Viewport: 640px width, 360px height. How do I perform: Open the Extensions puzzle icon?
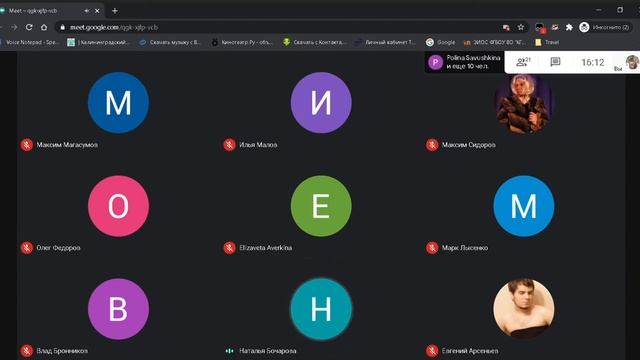coord(569,27)
